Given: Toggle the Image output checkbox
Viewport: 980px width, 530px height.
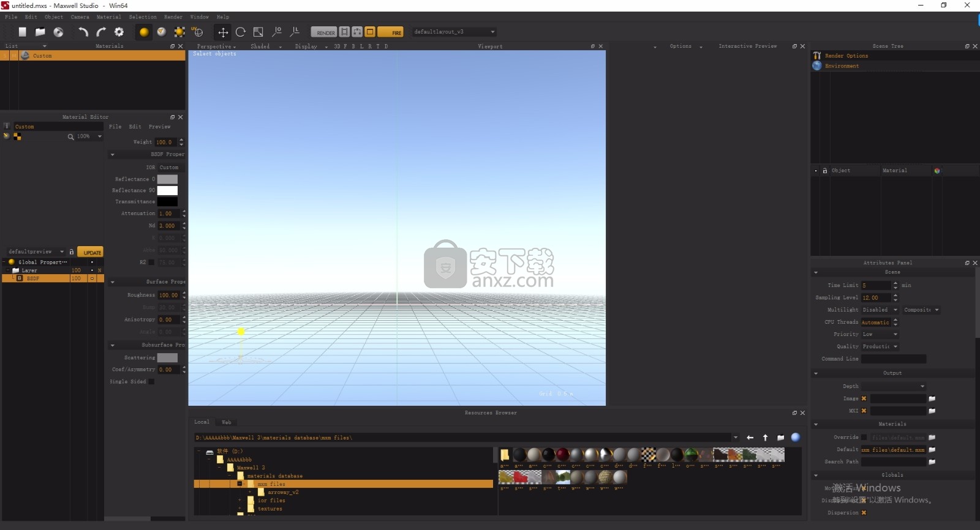Looking at the screenshot, I should pyautogui.click(x=864, y=398).
